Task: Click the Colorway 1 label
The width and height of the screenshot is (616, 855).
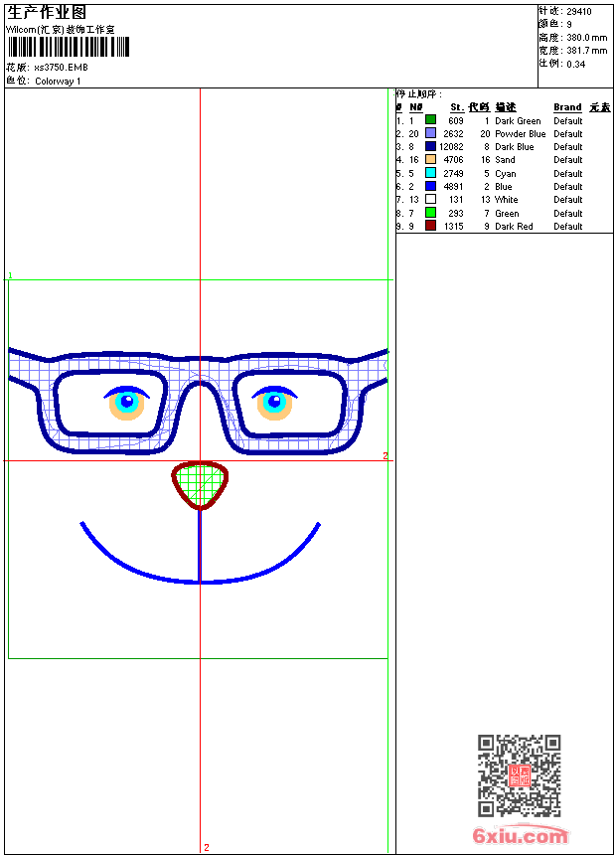Action: pos(58,82)
